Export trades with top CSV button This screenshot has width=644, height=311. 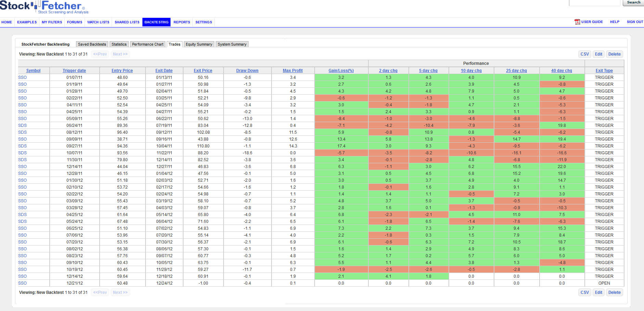pyautogui.click(x=584, y=54)
